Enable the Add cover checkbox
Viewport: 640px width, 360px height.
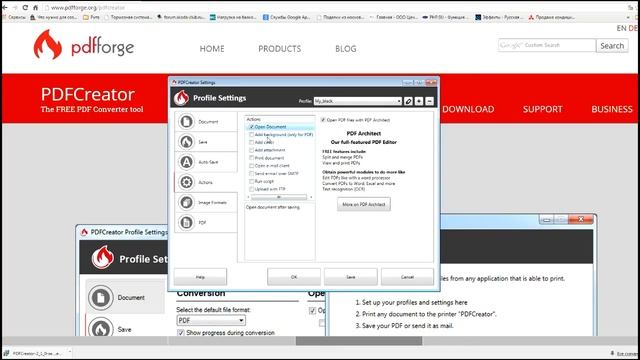[251, 142]
